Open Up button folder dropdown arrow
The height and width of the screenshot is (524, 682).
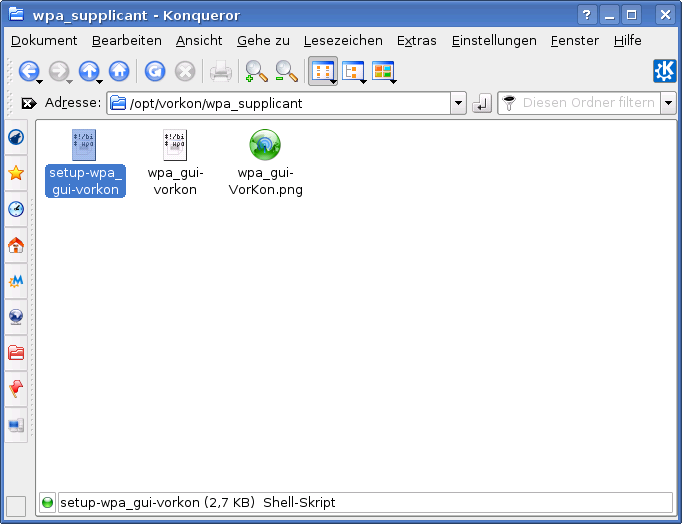pos(100,82)
